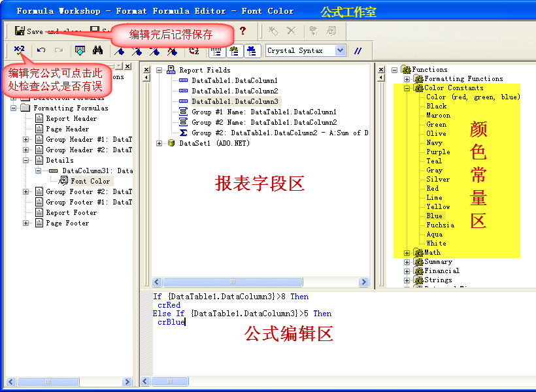Screen dimensions: 536x392
Task: Click the second blue bookmark flag icon
Action: tap(137, 51)
